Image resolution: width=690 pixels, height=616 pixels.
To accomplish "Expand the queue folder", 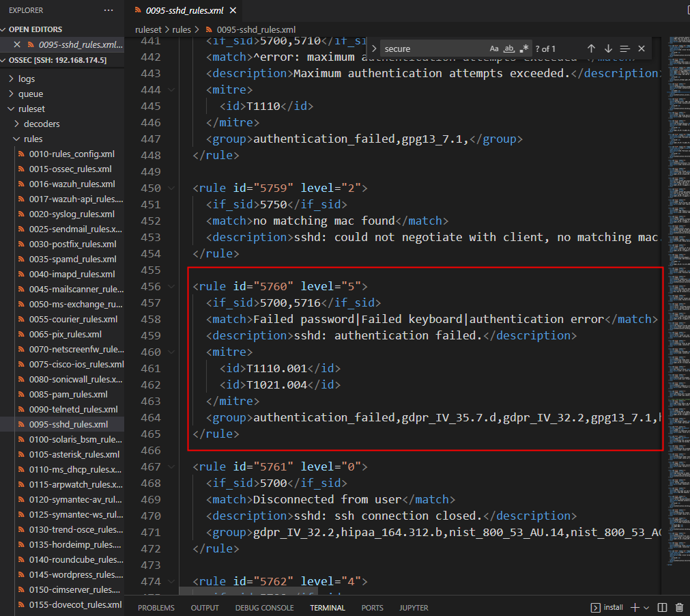I will click(x=62, y=94).
